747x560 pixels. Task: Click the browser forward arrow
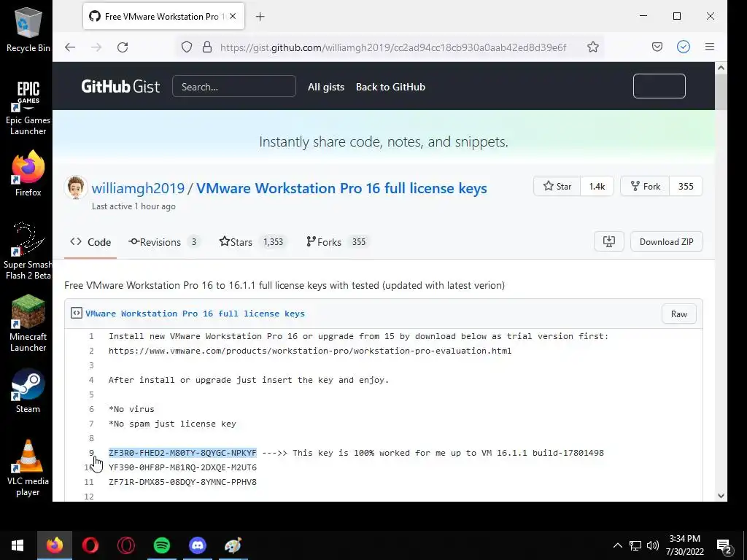tap(96, 47)
